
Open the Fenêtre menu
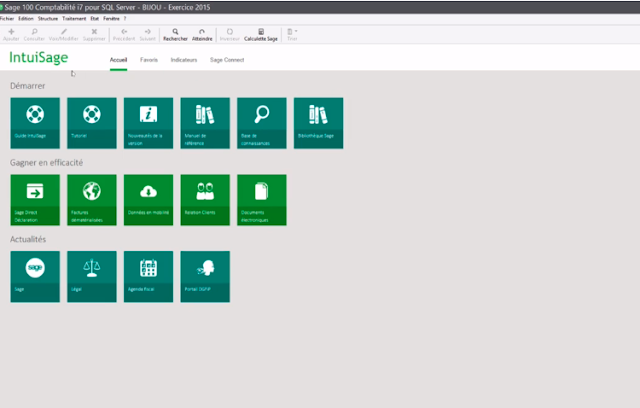tap(111, 18)
